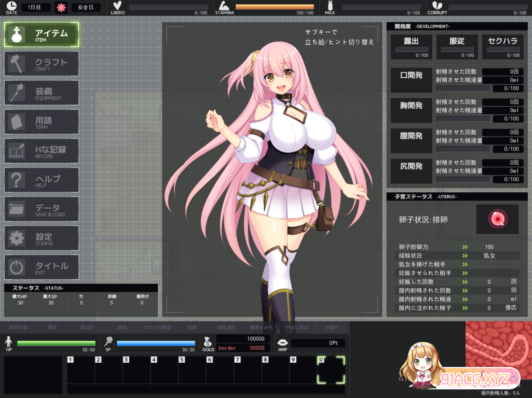Image resolution: width=532 pixels, height=398 pixels.
Task: Click the orange Stamina bar
Action: coord(274,7)
